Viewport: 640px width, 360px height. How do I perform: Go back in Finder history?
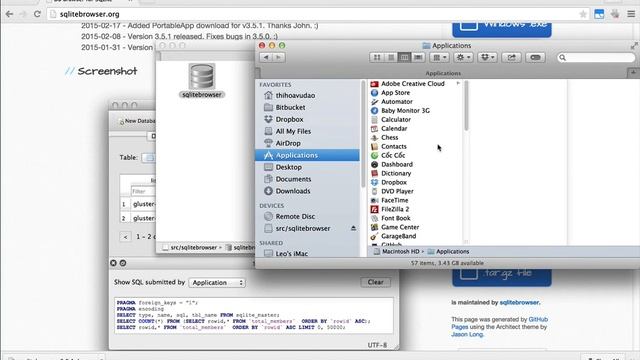coord(266,58)
